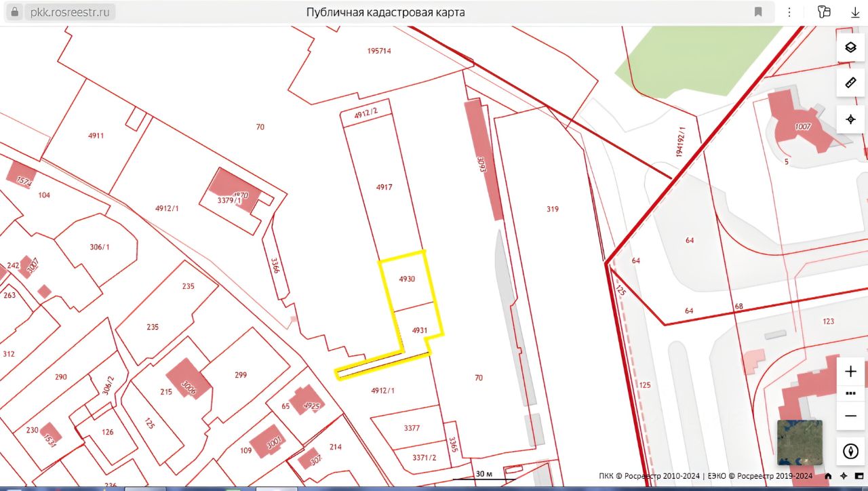This screenshot has width=868, height=491.
Task: Click the small window icon in the footer
Action: pyautogui.click(x=859, y=476)
